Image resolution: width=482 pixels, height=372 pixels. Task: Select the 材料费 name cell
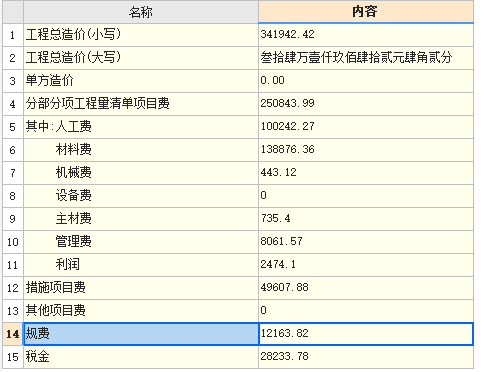click(x=141, y=150)
